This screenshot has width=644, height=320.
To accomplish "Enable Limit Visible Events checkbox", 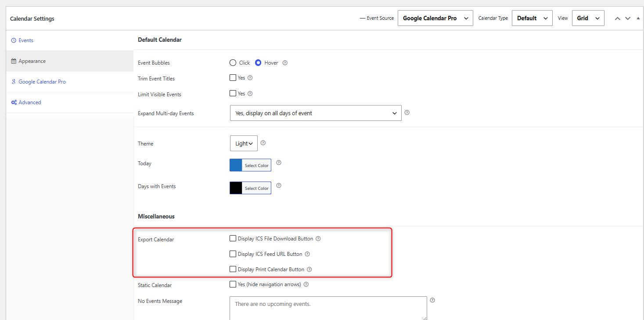I will [x=233, y=94].
